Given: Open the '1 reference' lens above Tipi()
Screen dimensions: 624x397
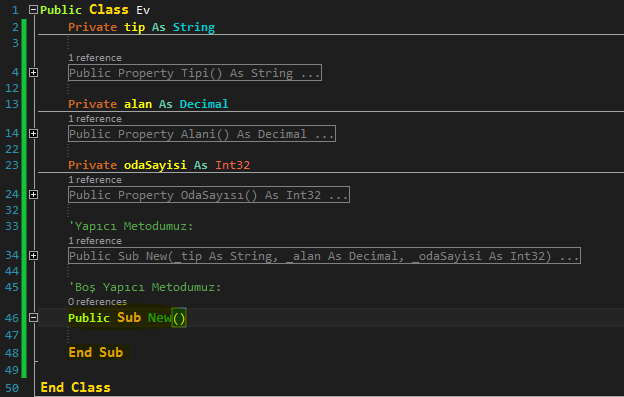Looking at the screenshot, I should pyautogui.click(x=95, y=58).
